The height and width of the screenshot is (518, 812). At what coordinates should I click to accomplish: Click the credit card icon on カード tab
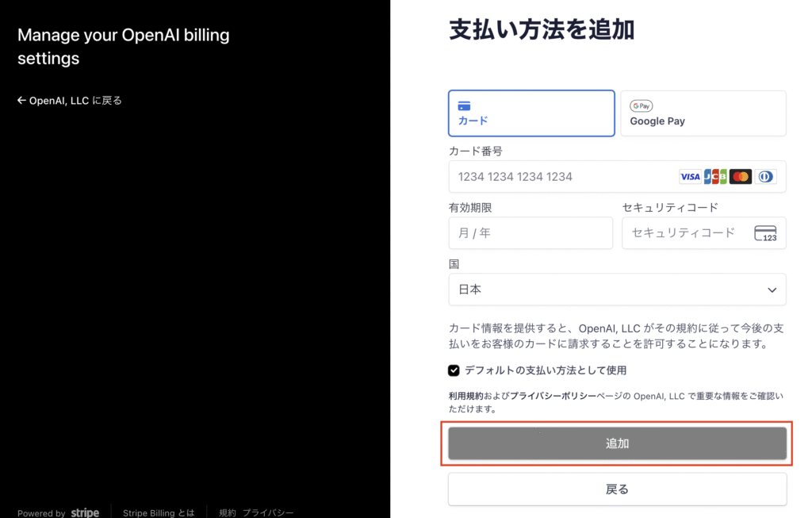464,106
